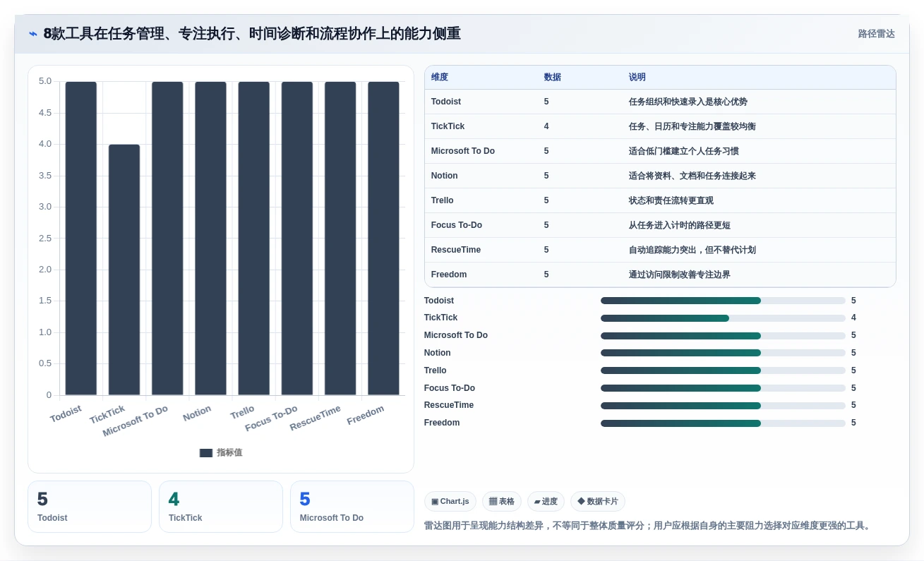Click the Trello progress bar
Viewport: 924px width, 561px height.
coord(723,370)
